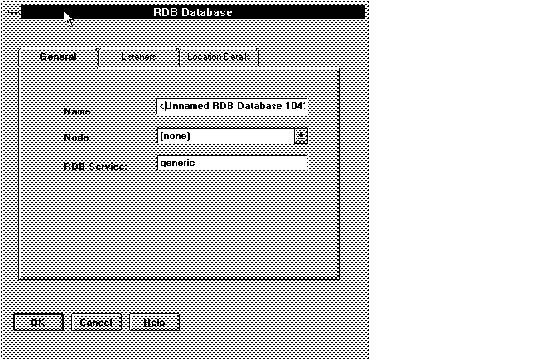The width and height of the screenshot is (536, 362).
Task: Open the License tab
Action: coord(138,57)
